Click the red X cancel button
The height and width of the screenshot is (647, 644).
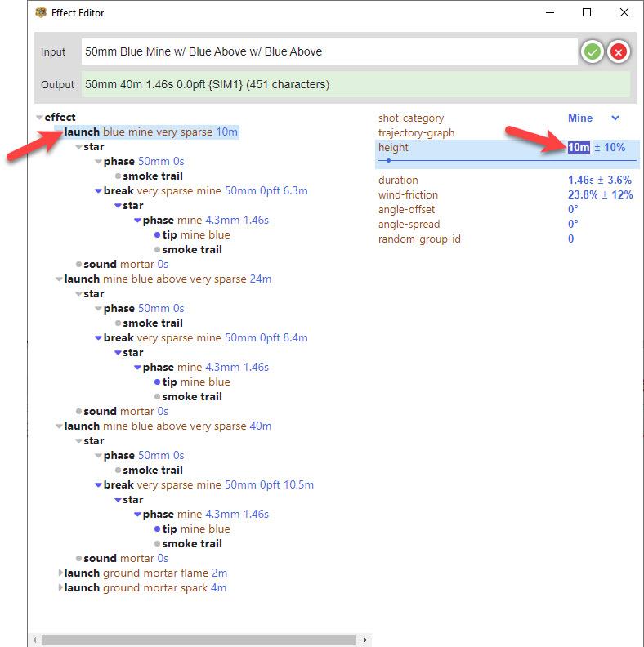pos(618,51)
